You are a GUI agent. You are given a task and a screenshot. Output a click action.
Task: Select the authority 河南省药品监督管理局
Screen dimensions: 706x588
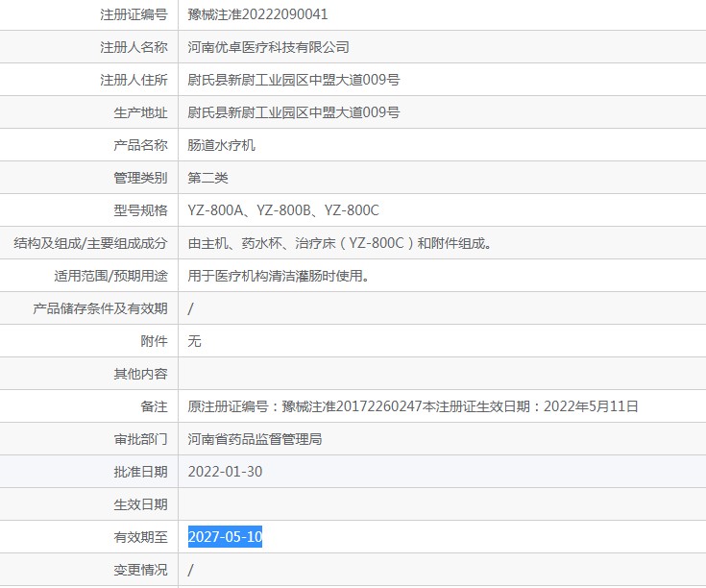pyautogui.click(x=255, y=439)
